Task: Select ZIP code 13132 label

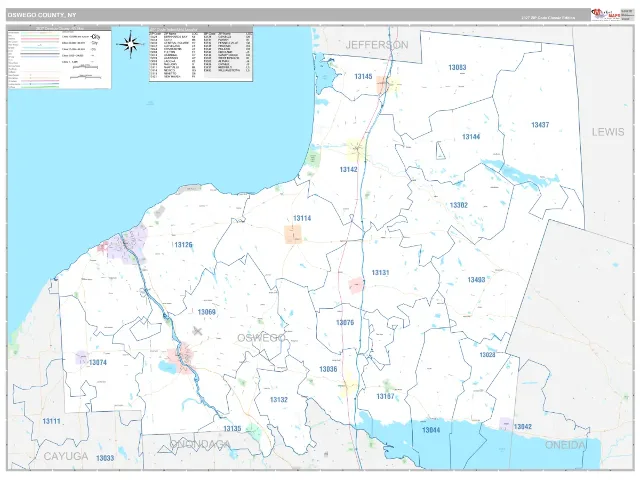Action: point(279,400)
